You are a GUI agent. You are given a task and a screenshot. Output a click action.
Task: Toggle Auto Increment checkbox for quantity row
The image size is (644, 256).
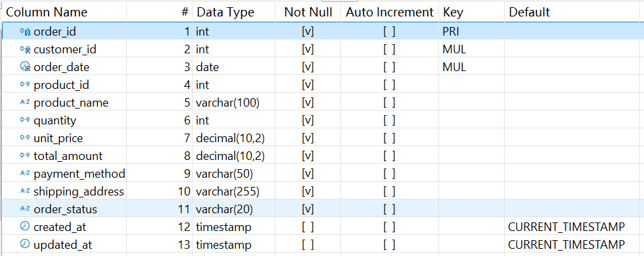click(389, 120)
